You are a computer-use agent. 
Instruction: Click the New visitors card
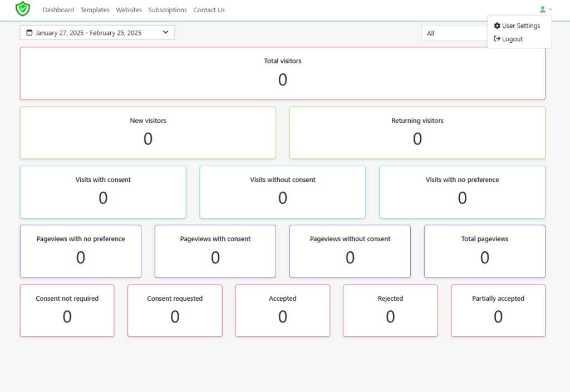148,133
